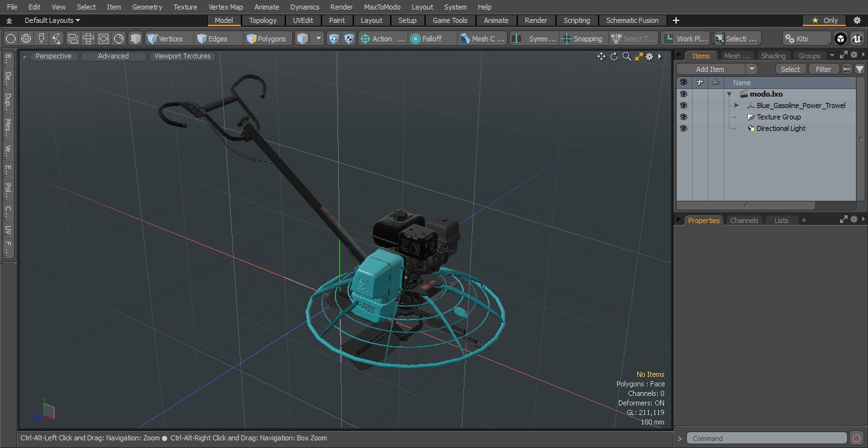
Task: Switch to the UVEdit layout tab
Action: point(303,20)
